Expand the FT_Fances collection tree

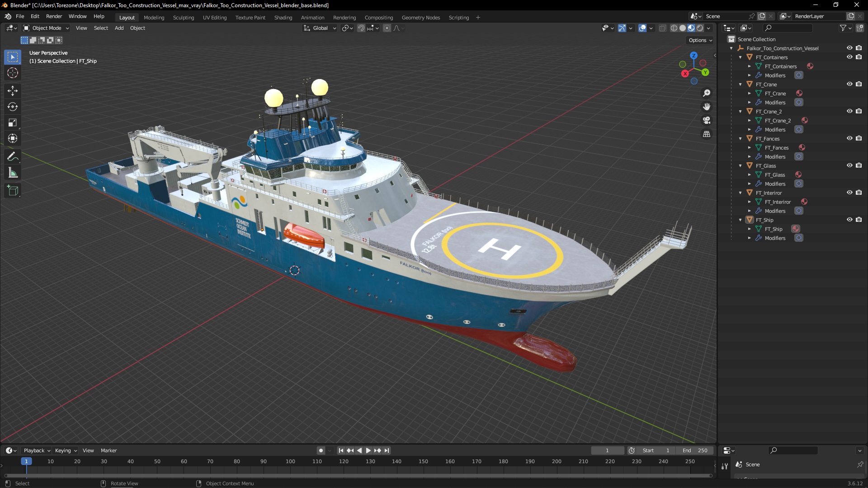[x=741, y=138]
